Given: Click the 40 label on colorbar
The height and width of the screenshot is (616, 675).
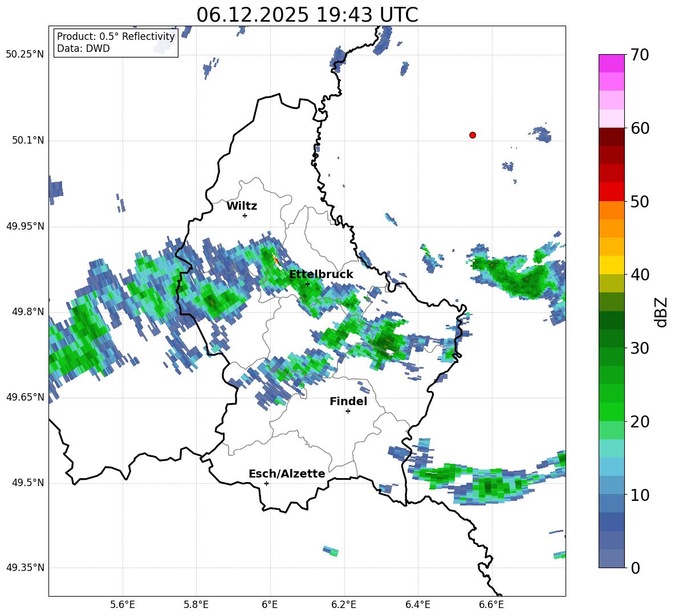Looking at the screenshot, I should [x=640, y=275].
